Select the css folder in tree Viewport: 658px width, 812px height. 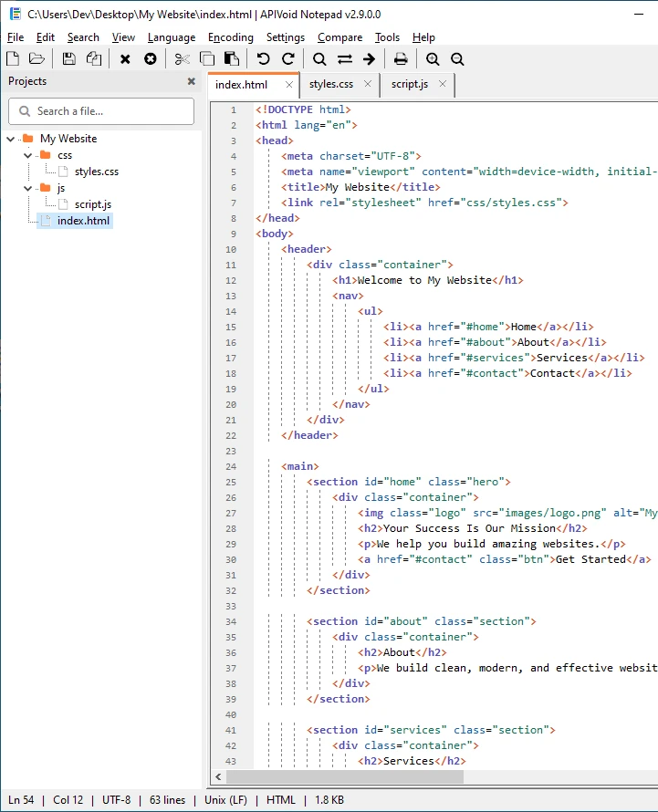point(65,155)
